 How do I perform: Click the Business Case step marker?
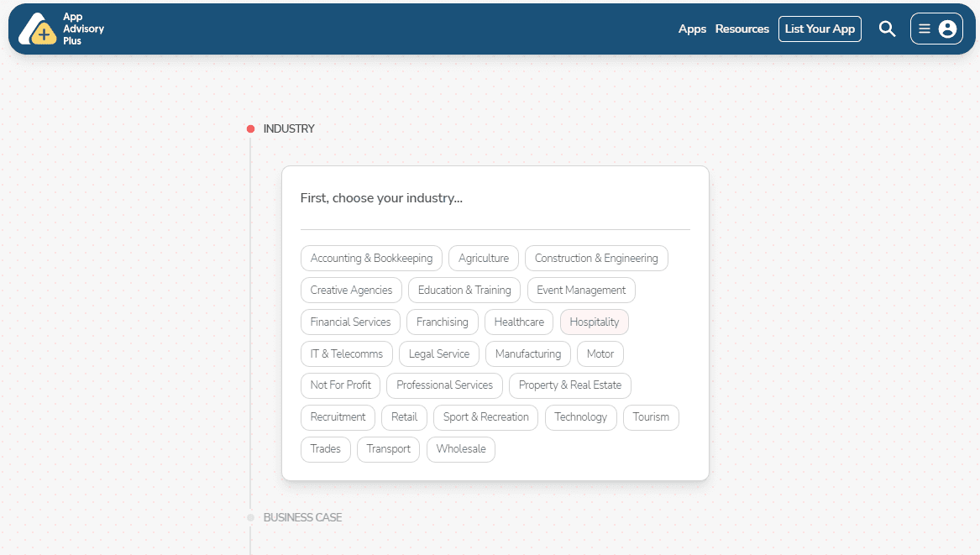(250, 518)
